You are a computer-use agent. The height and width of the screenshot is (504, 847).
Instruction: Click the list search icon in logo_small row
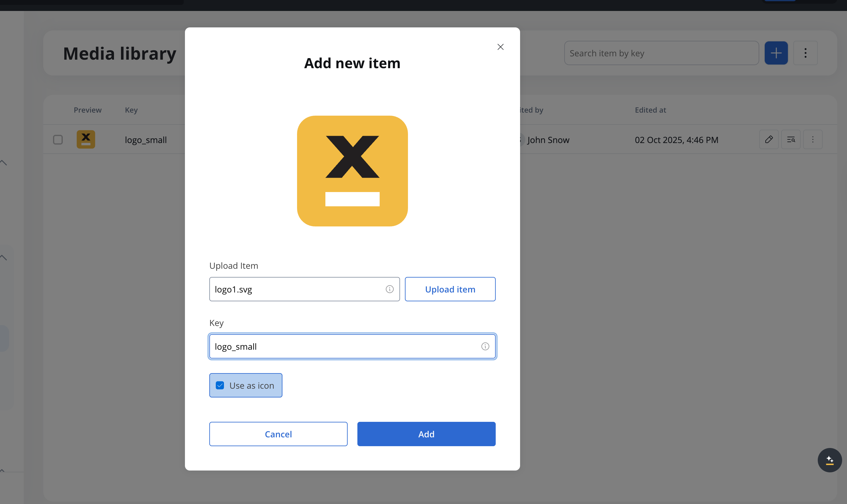coord(791,140)
